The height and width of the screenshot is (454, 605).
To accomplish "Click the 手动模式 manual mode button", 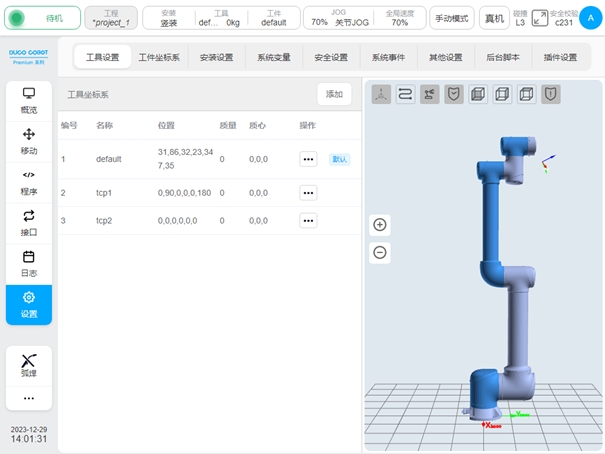I will (452, 18).
